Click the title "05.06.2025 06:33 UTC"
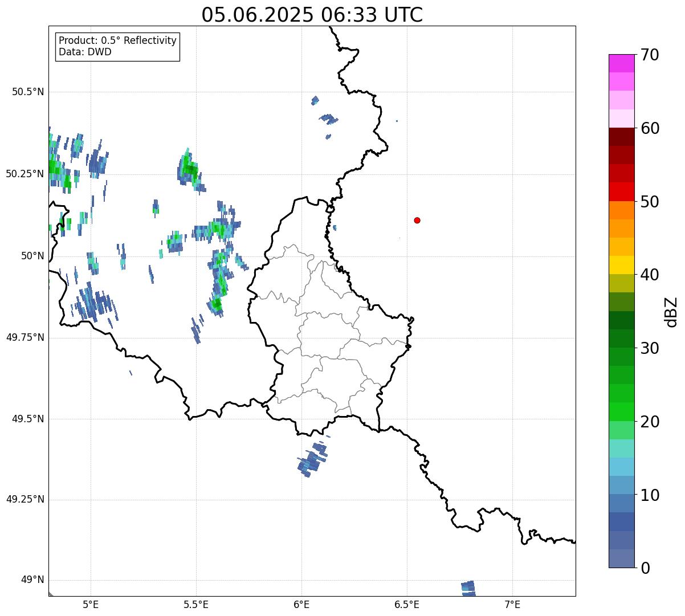Image resolution: width=685 pixels, height=616 pixels. click(x=312, y=14)
